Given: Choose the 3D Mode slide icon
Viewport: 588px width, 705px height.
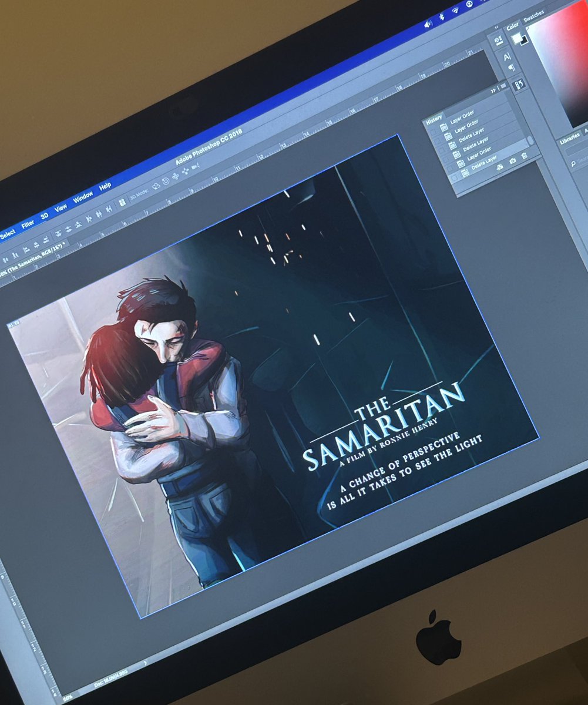Looking at the screenshot, I should coord(185,171).
